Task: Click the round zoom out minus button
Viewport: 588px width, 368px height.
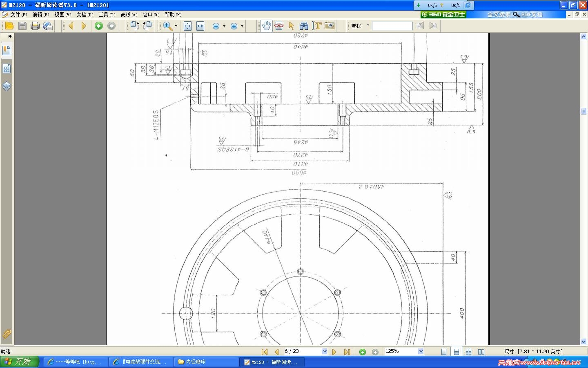Action: (216, 26)
